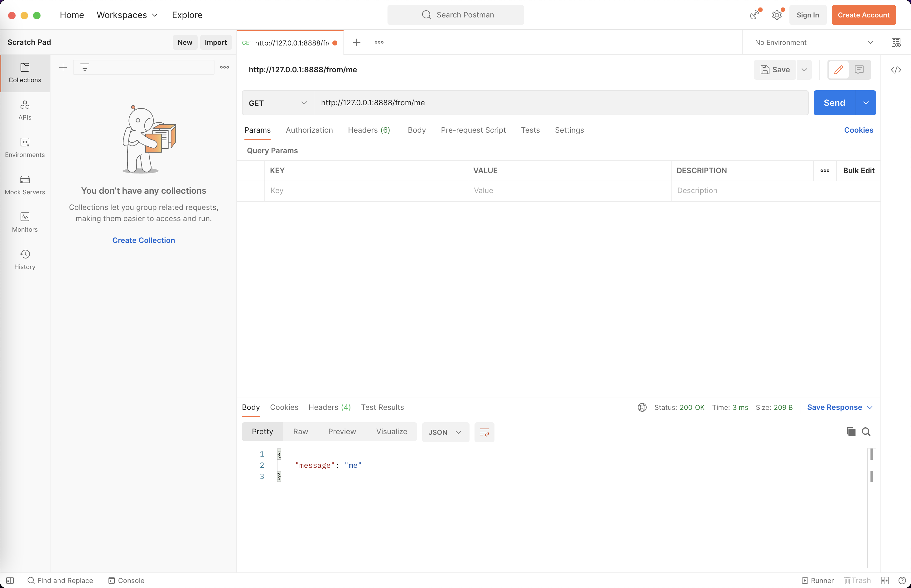911x588 pixels.
Task: Open the History panel
Action: [24, 259]
